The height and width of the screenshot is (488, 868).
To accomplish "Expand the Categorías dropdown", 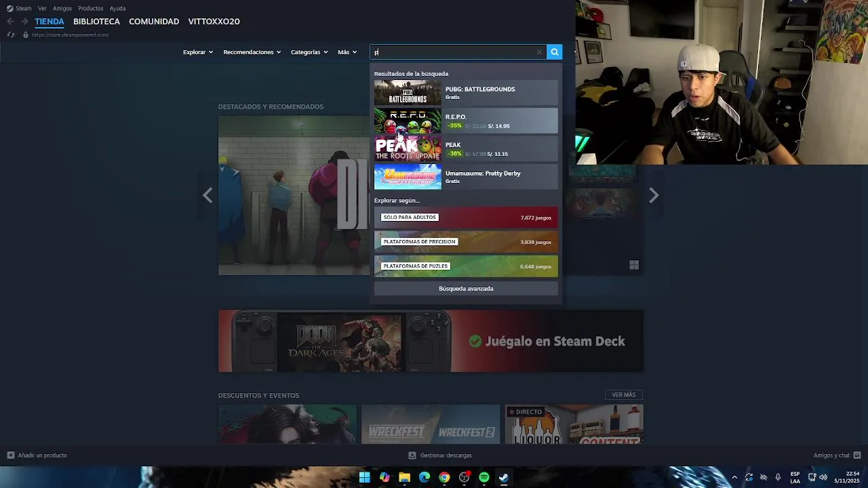I will [309, 52].
